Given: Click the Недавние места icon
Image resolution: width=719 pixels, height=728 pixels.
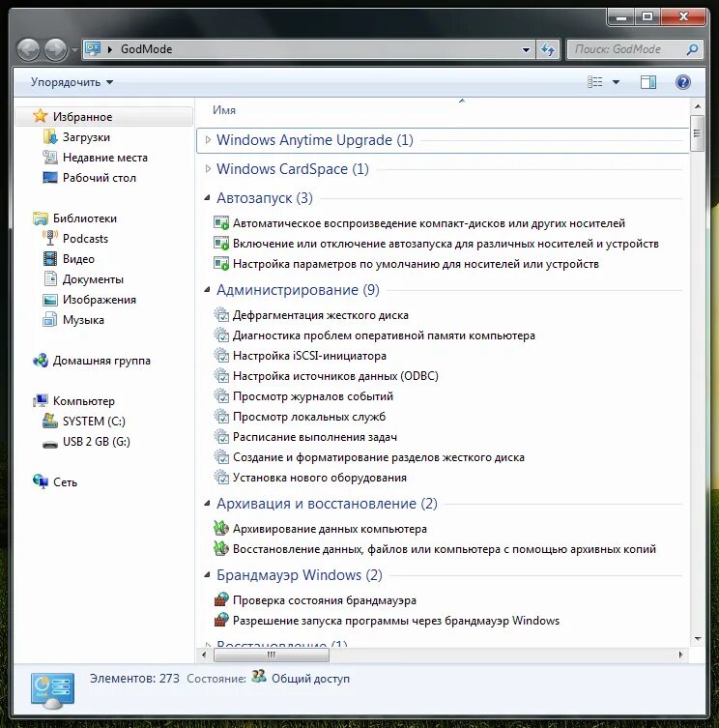Looking at the screenshot, I should pyautogui.click(x=50, y=158).
